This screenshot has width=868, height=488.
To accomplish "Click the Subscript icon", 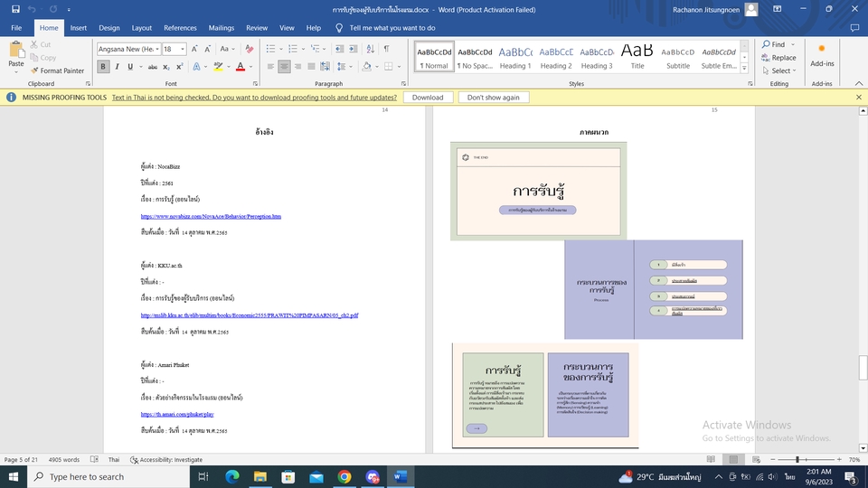I will pyautogui.click(x=166, y=67).
